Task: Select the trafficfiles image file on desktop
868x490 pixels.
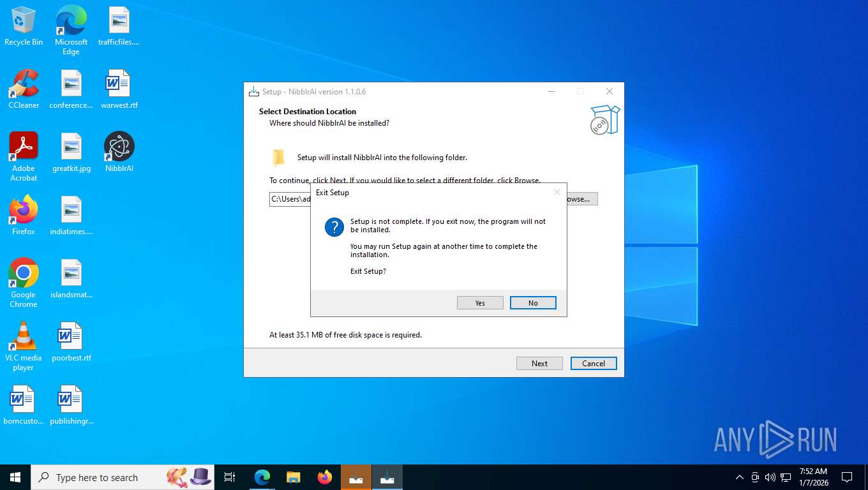Action: coord(119,26)
